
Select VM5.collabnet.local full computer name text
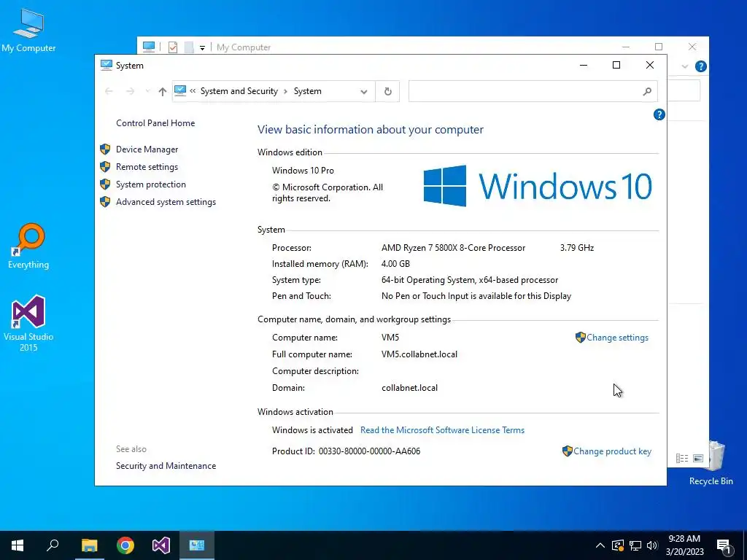[419, 354]
